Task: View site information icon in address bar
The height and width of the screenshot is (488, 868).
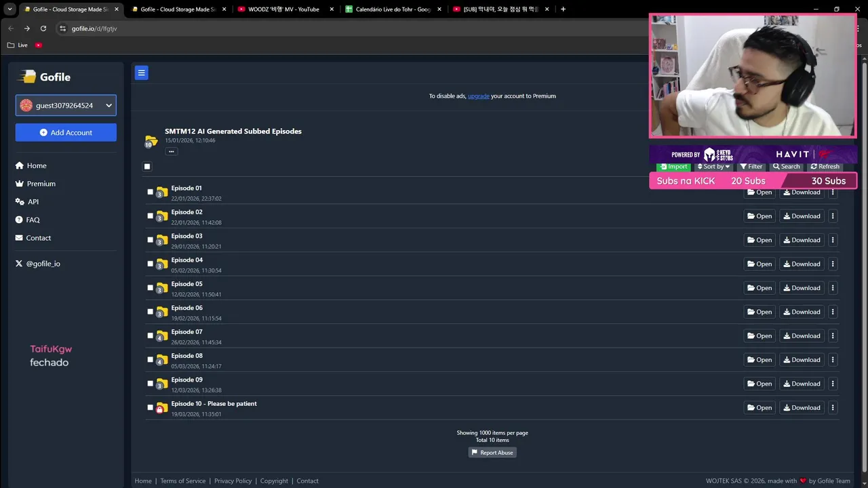Action: [x=63, y=28]
